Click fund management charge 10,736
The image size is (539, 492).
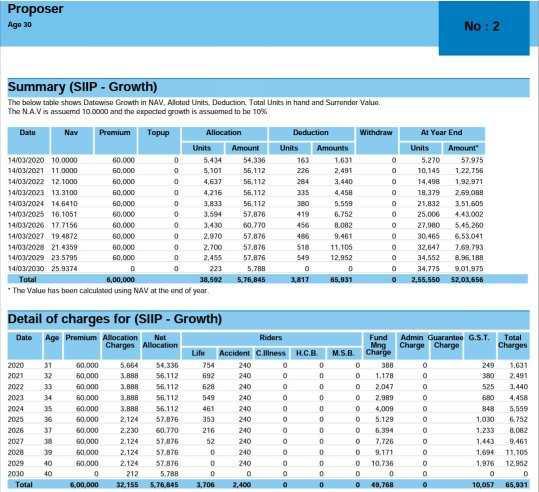(382, 463)
